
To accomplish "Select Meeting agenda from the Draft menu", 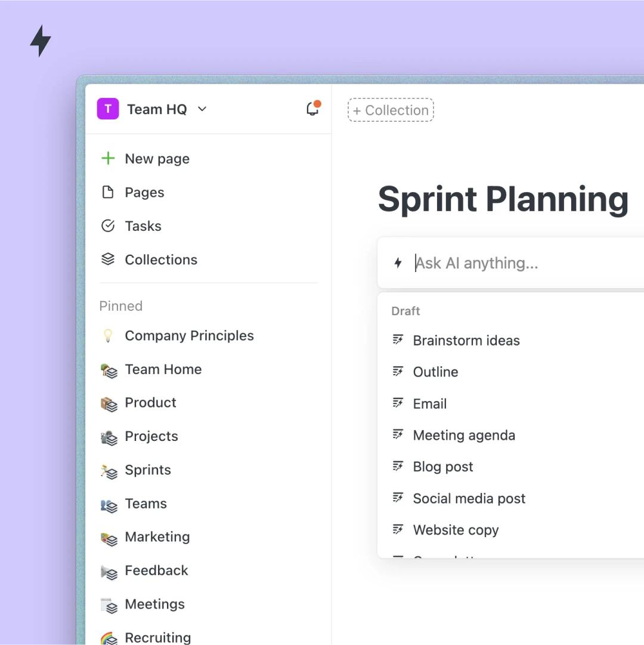I will coord(464,435).
